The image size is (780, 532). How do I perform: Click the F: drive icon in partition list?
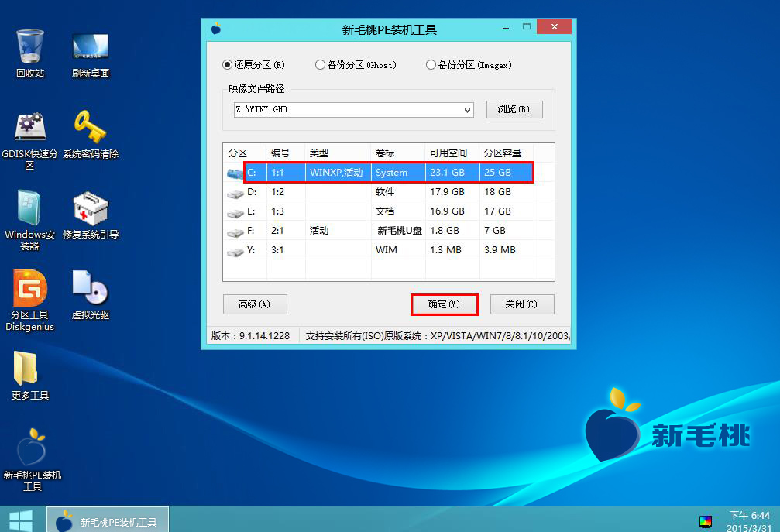[x=235, y=232]
